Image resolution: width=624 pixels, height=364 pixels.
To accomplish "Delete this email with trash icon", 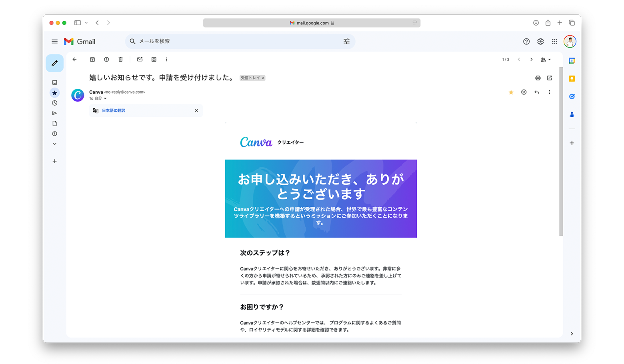I will (x=120, y=60).
